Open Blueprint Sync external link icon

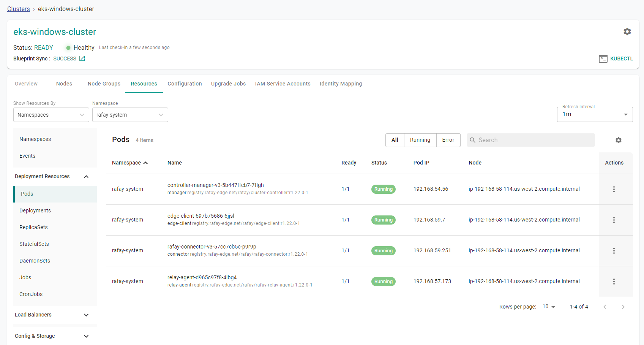(82, 59)
